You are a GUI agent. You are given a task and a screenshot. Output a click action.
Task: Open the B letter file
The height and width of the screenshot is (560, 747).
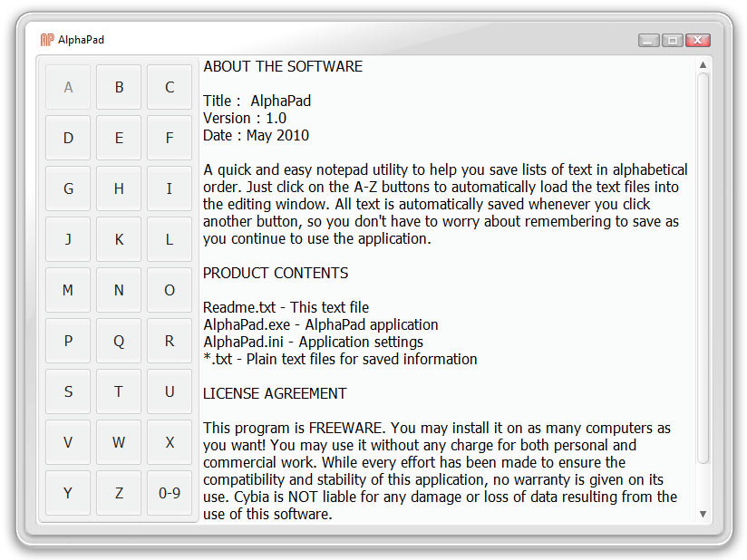pos(119,88)
